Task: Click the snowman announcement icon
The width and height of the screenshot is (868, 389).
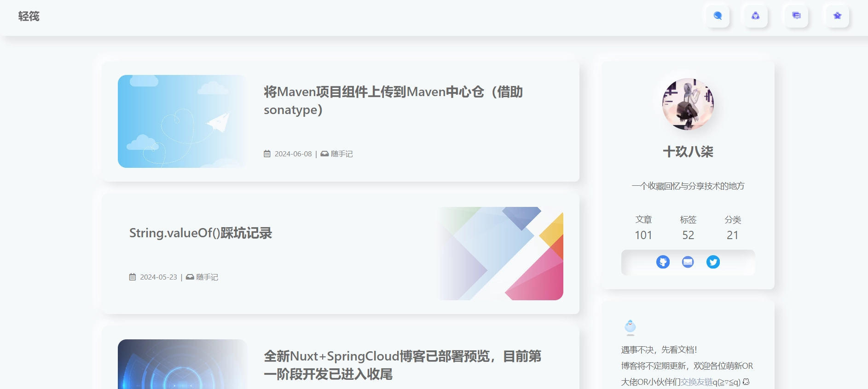Action: coord(630,327)
